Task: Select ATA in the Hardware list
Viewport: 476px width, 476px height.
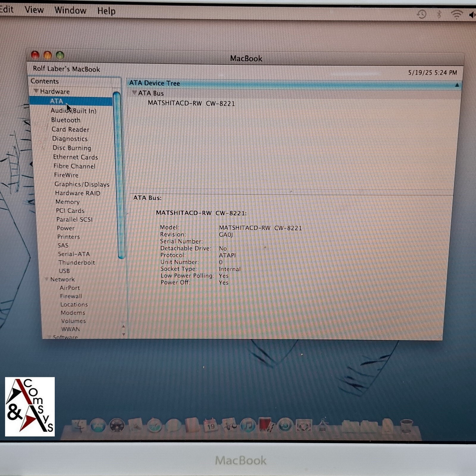Action: [x=71, y=101]
